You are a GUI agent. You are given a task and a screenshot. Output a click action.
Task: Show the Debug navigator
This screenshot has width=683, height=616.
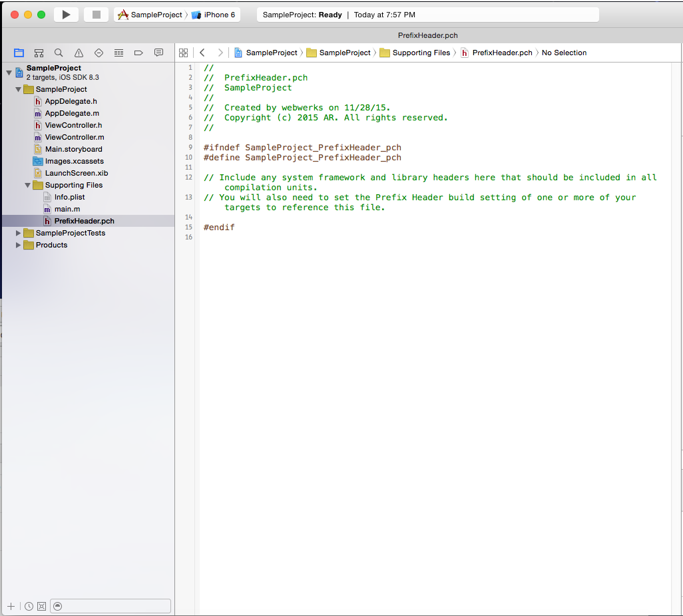(x=118, y=53)
